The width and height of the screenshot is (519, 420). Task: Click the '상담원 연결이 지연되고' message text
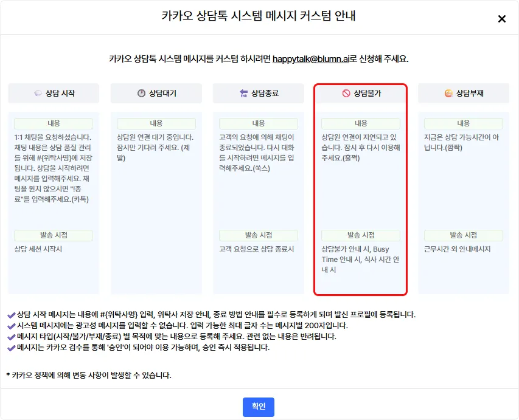[x=361, y=148]
